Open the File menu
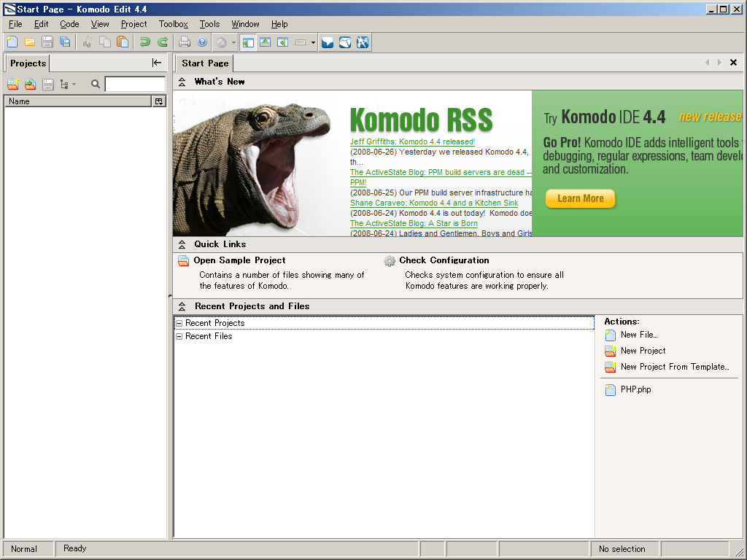The width and height of the screenshot is (747, 560). [15, 24]
